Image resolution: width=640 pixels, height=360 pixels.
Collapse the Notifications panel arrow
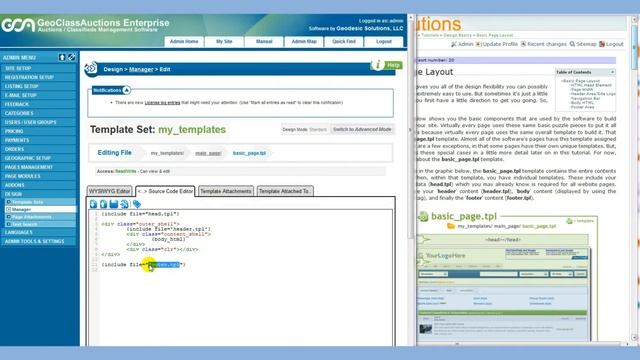[x=127, y=90]
